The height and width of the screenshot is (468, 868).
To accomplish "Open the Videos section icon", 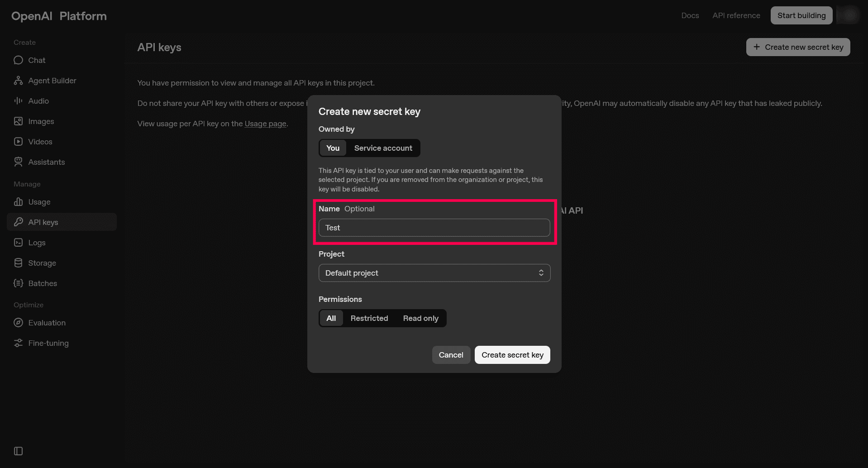I will click(18, 141).
